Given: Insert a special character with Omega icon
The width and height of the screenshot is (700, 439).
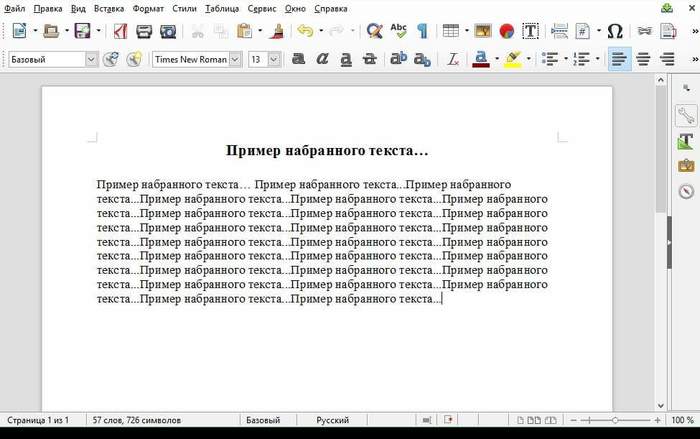Looking at the screenshot, I should [x=615, y=32].
